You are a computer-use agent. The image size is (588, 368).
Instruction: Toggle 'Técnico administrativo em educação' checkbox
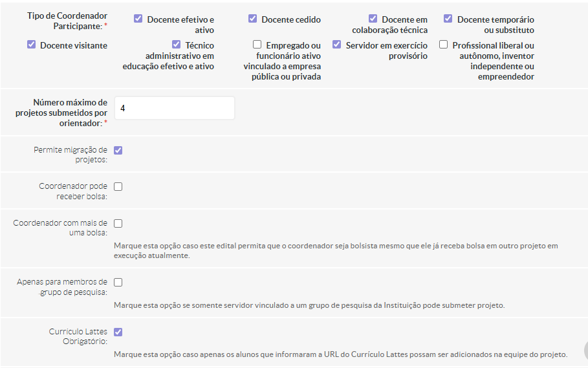pyautogui.click(x=177, y=45)
